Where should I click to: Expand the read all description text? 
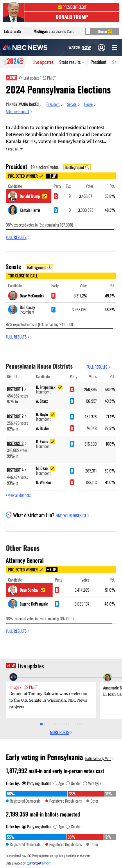pos(14,149)
